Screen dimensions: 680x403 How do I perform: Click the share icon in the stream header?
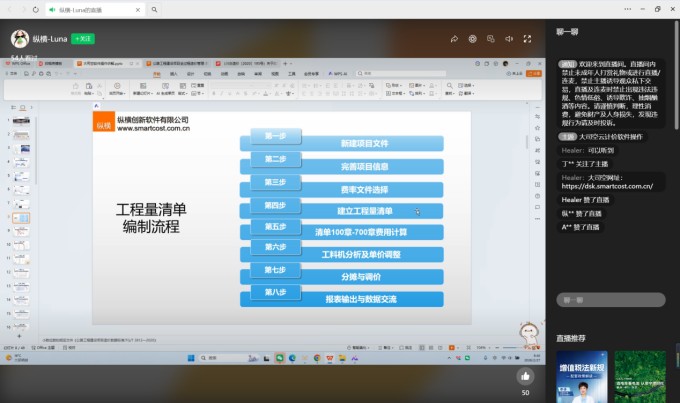[x=454, y=39]
